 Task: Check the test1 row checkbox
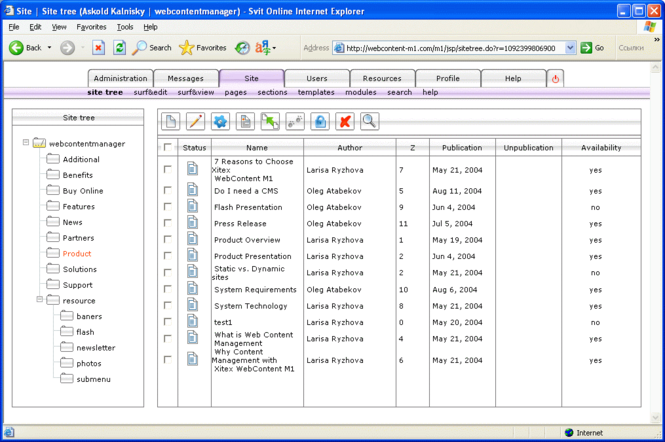pyautogui.click(x=168, y=322)
